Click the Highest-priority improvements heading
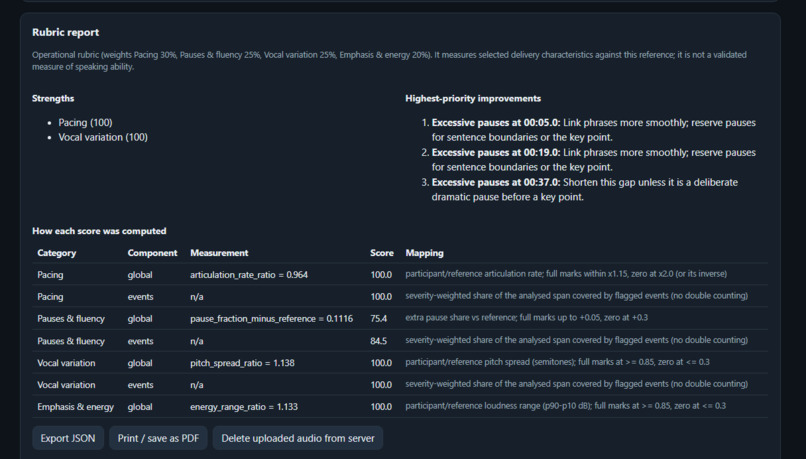 point(473,98)
